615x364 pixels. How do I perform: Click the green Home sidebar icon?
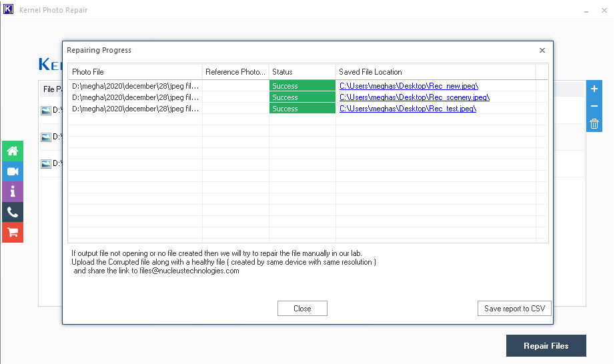pyautogui.click(x=13, y=151)
